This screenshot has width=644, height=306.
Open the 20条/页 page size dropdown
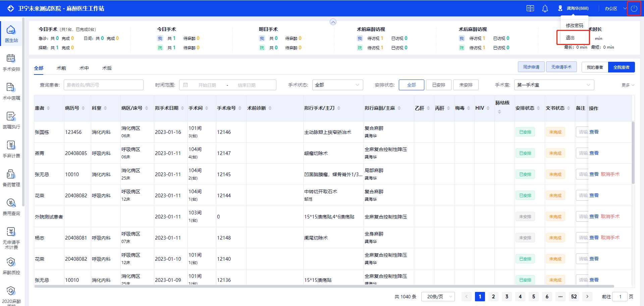coord(438,297)
